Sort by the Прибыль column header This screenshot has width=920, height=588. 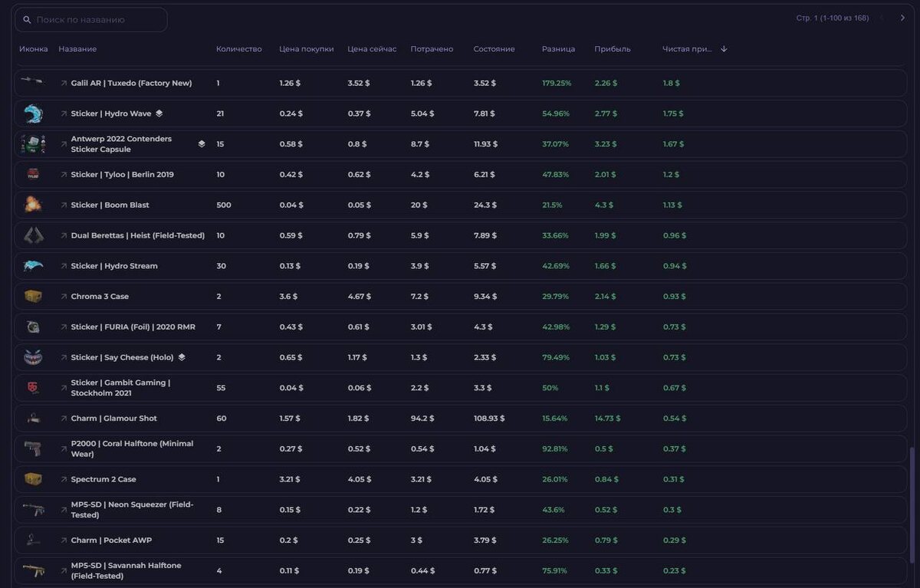tap(612, 49)
